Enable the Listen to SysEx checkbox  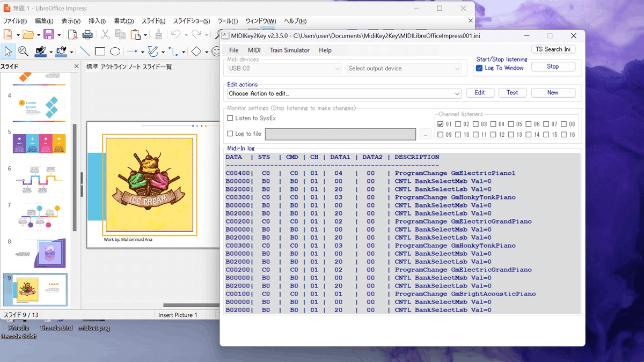(230, 118)
